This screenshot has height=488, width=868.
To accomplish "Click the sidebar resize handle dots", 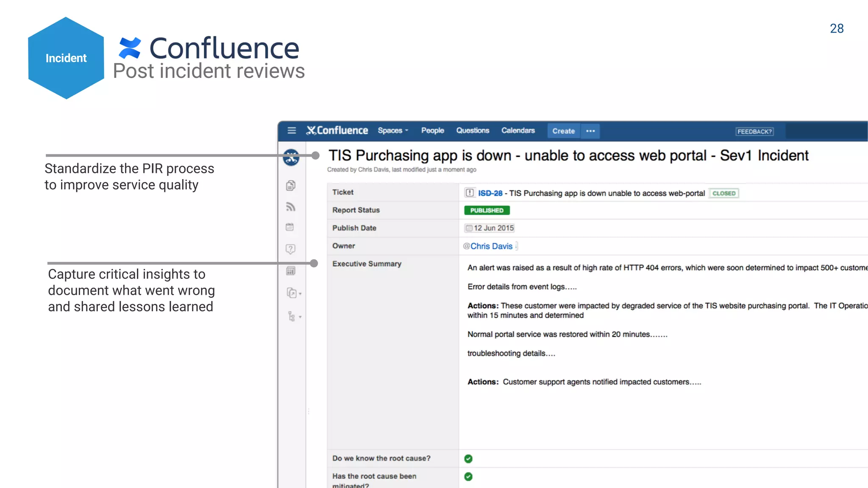I will click(x=309, y=411).
